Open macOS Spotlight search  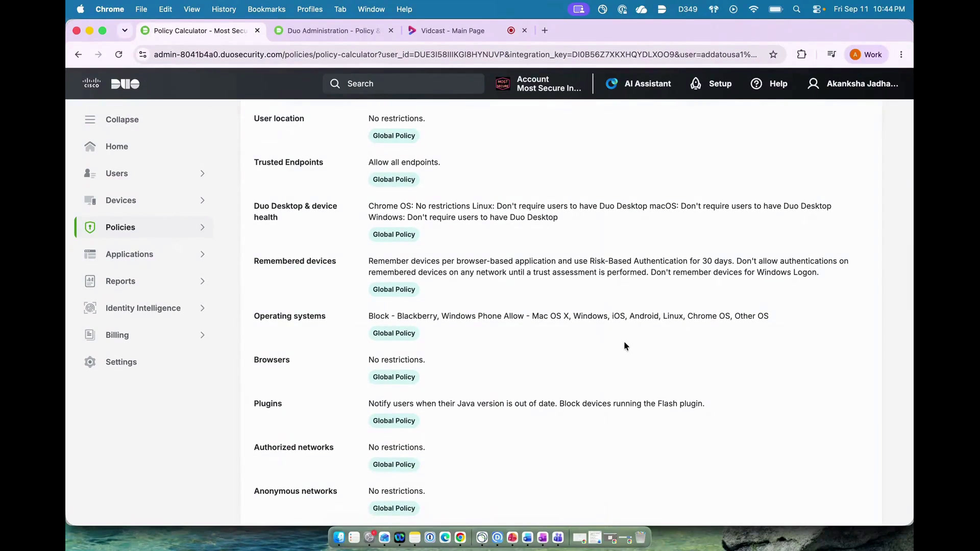(x=796, y=9)
